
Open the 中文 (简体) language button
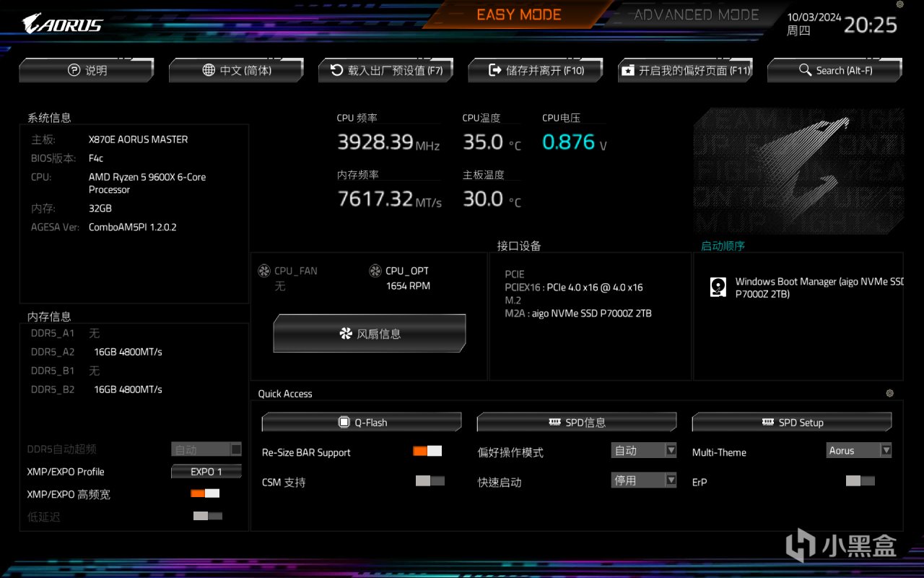pyautogui.click(x=236, y=70)
